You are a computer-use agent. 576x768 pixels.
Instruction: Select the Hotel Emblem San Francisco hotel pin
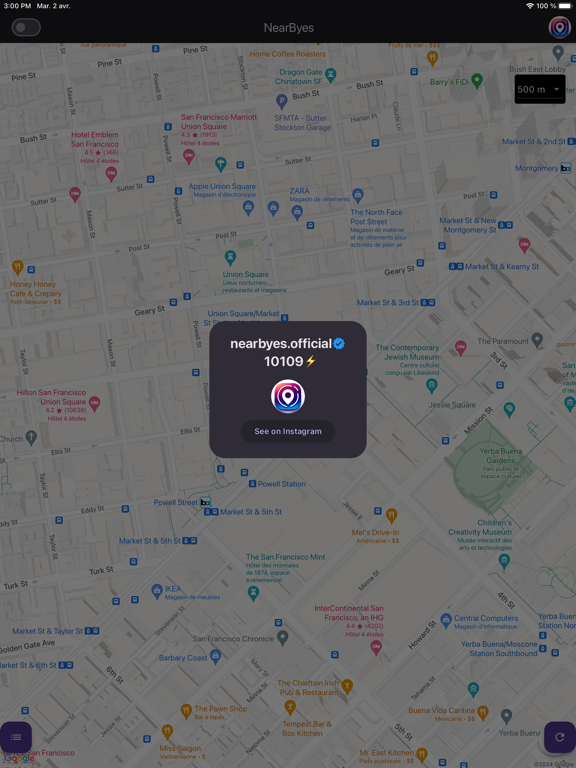pos(112,174)
